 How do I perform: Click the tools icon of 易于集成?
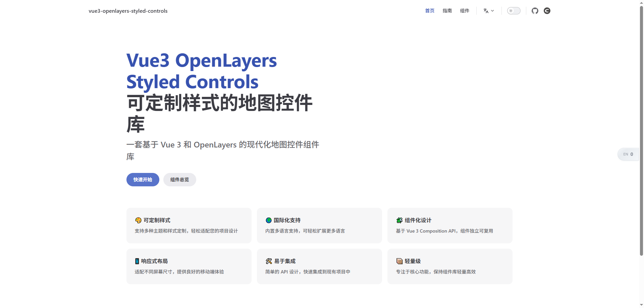point(269,261)
